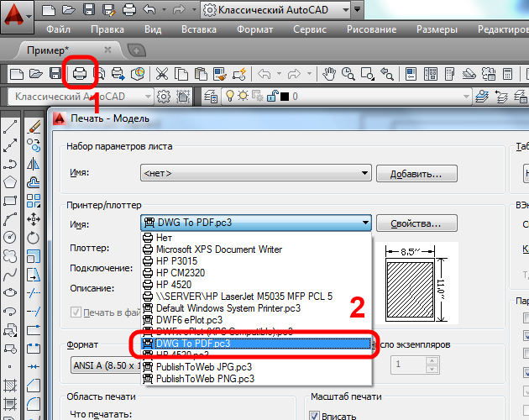This screenshot has height=420, width=529.
Task: Cut selection with the scissors icon
Action: 162,74
